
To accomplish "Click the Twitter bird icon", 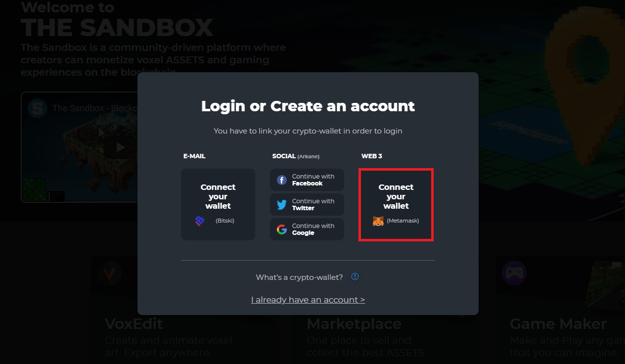I will point(282,205).
